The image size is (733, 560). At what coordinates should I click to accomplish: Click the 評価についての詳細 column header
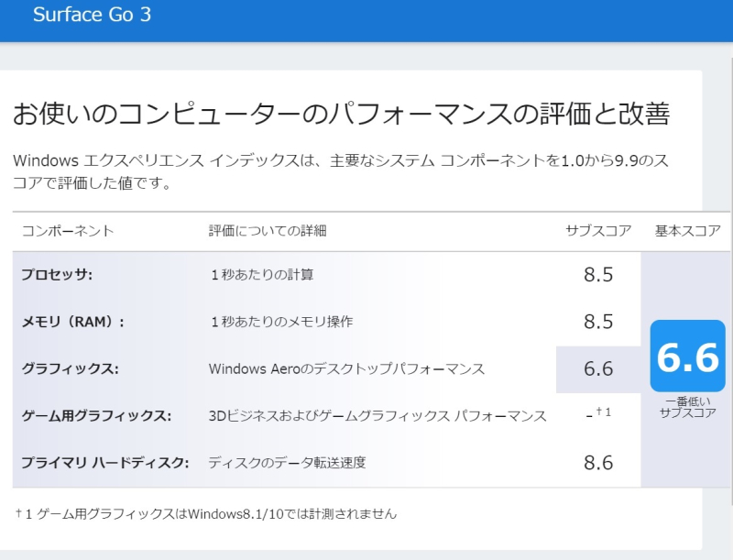[268, 230]
